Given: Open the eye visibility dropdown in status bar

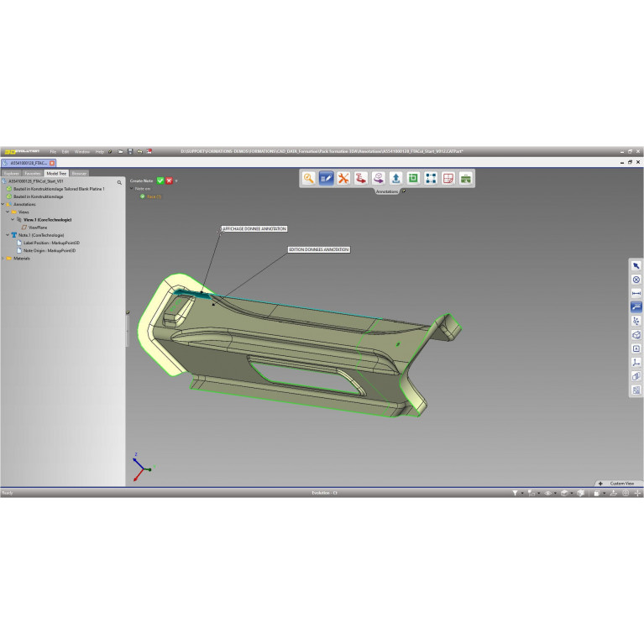Looking at the screenshot, I should pos(555,493).
